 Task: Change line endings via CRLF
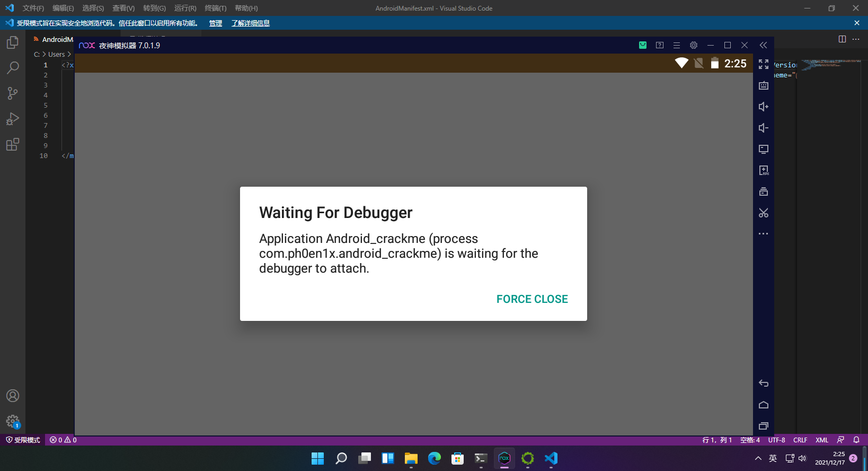(800, 440)
